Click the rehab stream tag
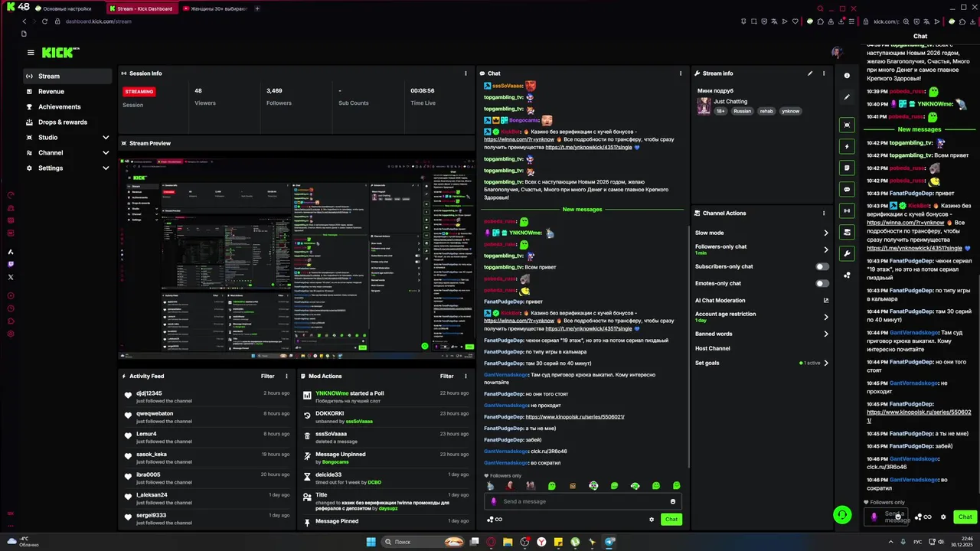 pyautogui.click(x=766, y=111)
